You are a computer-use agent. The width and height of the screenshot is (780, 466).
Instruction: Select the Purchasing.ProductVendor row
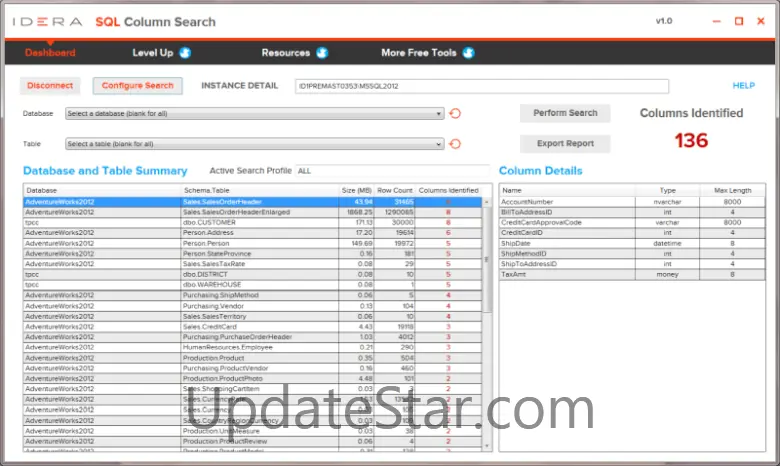(253, 369)
